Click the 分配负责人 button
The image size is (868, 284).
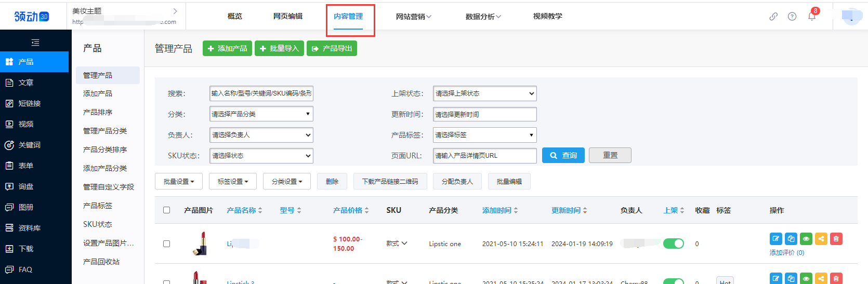(x=457, y=182)
